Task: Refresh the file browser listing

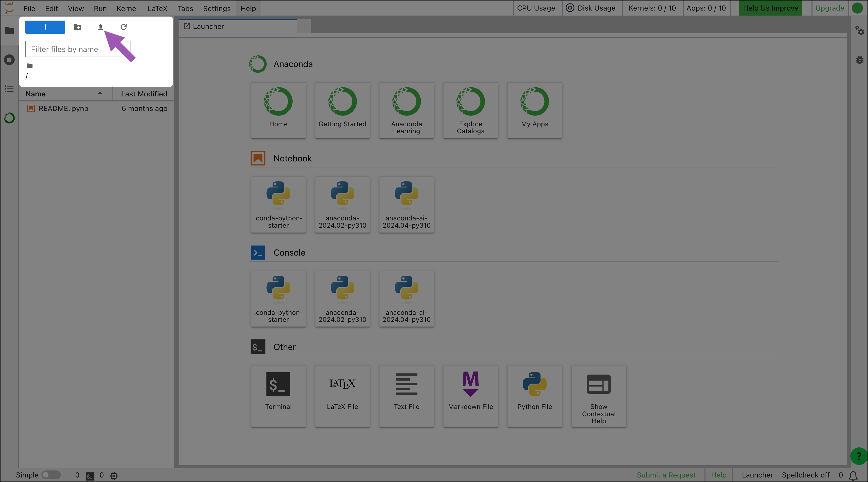Action: [x=124, y=27]
